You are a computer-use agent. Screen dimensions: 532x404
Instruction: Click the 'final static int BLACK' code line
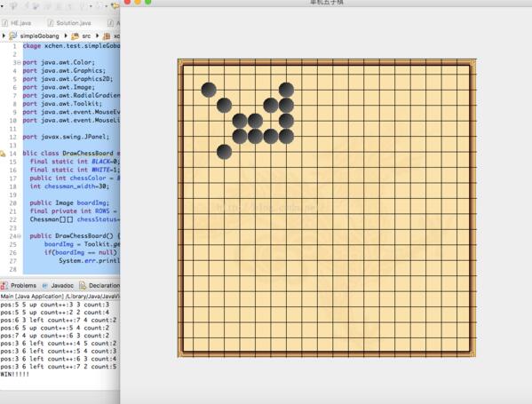75,162
